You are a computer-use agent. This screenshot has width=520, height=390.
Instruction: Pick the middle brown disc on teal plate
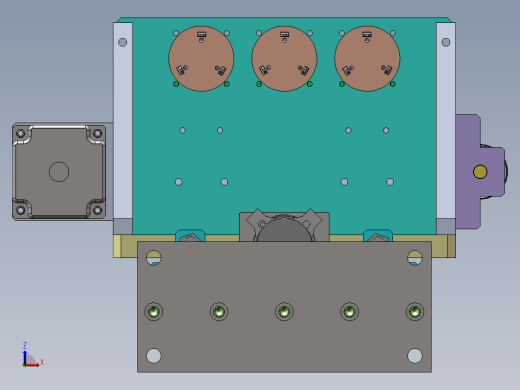[x=284, y=59]
